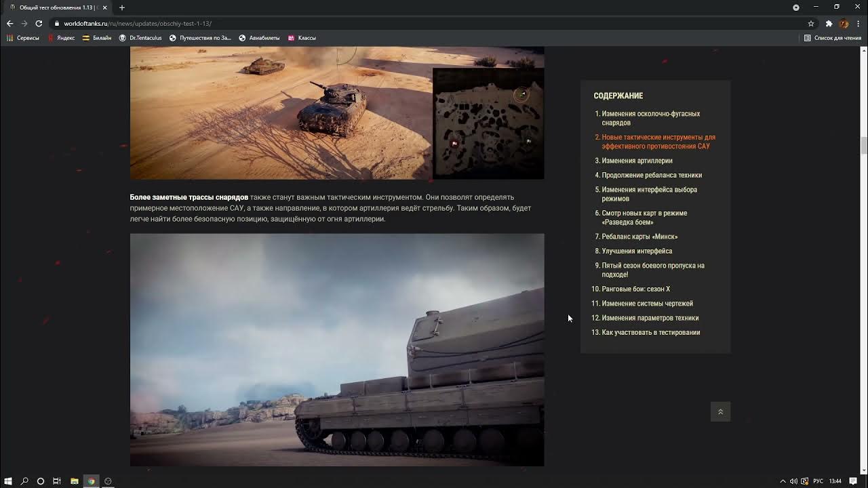Close the Общий тест обновления tab
The height and width of the screenshot is (488, 868).
coord(104,7)
